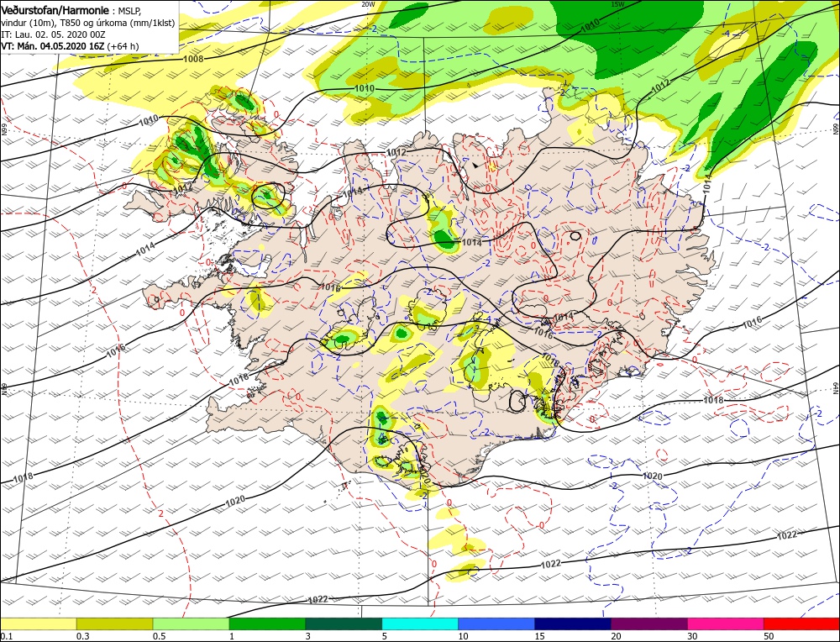
Task: Pick the cyan 5–10 mm legend swatch
Action: (x=420, y=624)
